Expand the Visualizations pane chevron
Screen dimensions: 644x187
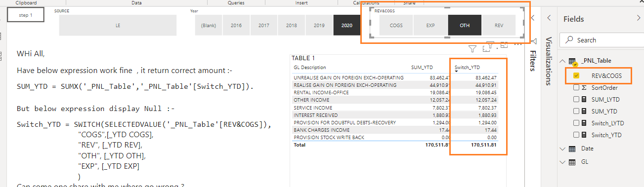549,18
